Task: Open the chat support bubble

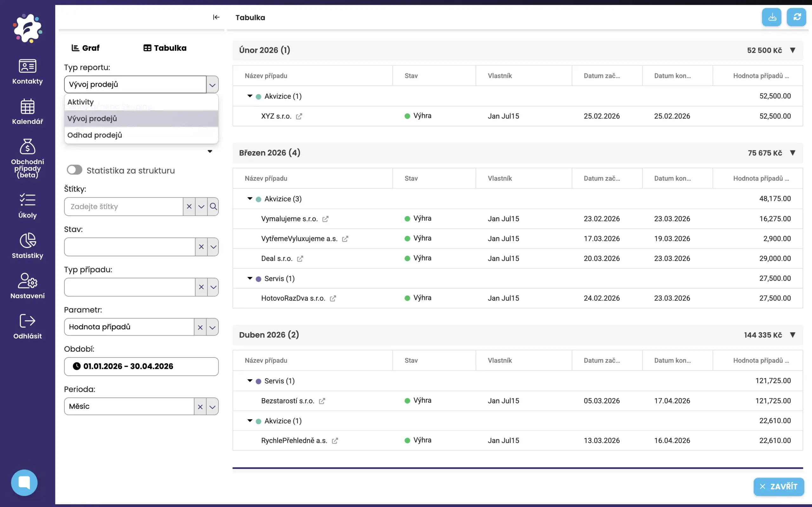Action: (24, 483)
